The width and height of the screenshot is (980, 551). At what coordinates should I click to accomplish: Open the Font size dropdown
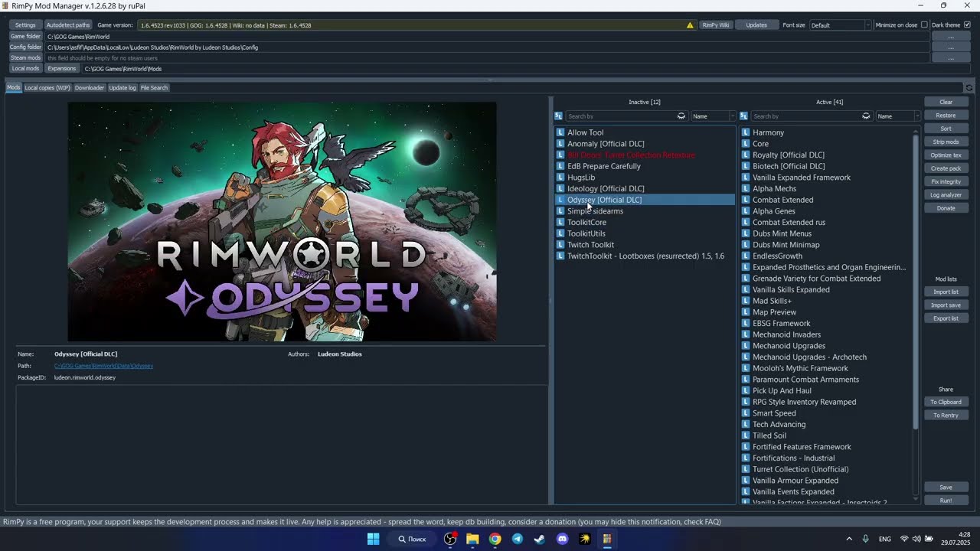point(840,25)
